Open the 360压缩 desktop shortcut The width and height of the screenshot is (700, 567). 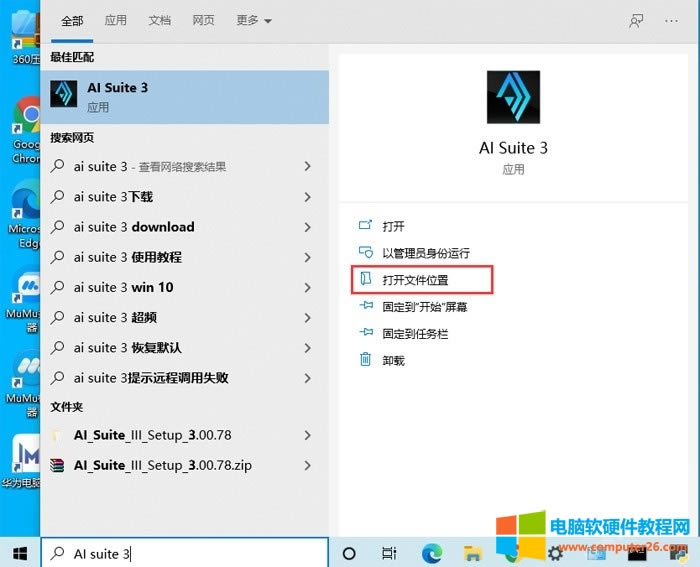[x=26, y=39]
